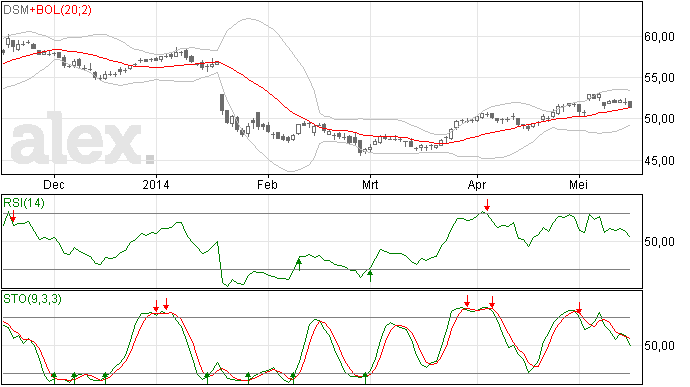Click RSI red sell arrow at chart start
Screen dimensions: 690x387
(x=13, y=216)
